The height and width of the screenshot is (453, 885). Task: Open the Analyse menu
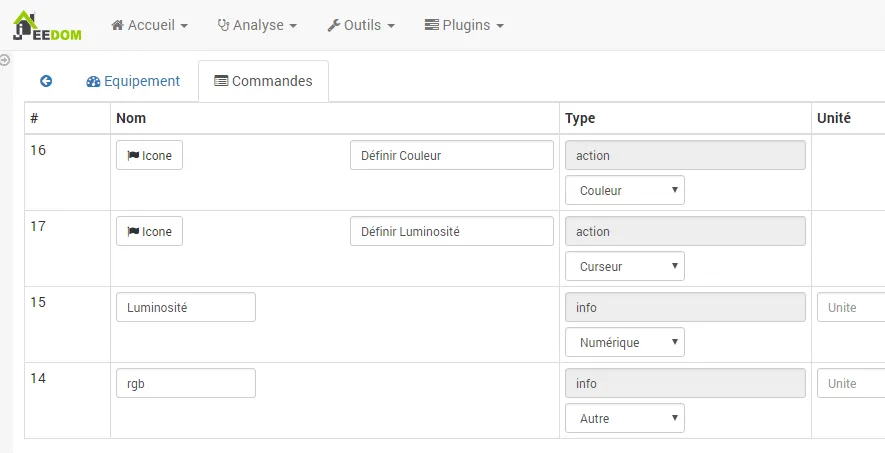pyautogui.click(x=257, y=25)
